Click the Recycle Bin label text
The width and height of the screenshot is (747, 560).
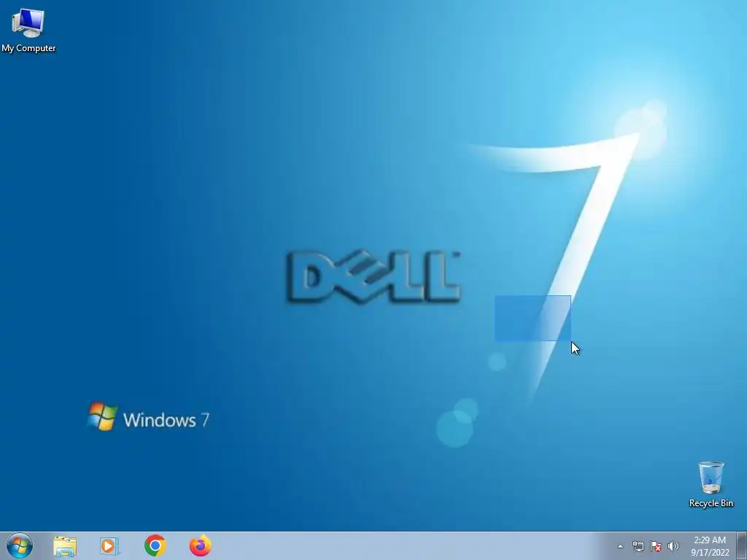(x=711, y=503)
